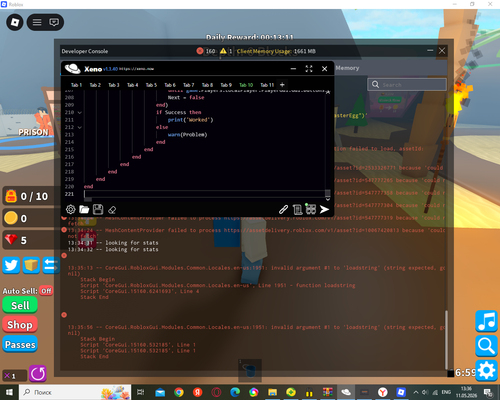Toggle Xeno fullscreen expand icon
Screen dimensions: 500x400
pos(309,69)
